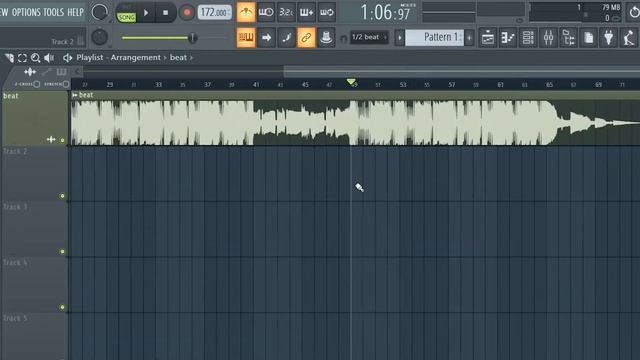This screenshot has width=640, height=360.
Task: Open the plugin picker plug icon
Action: (x=609, y=38)
